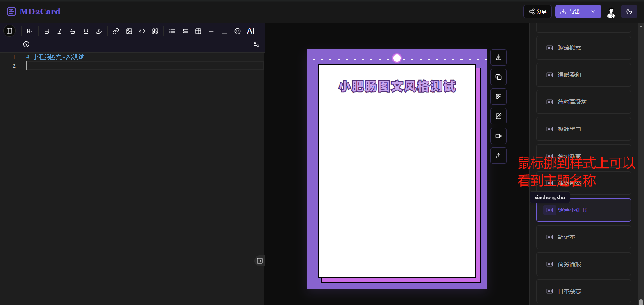Open the editor settings sliders icon

256,44
